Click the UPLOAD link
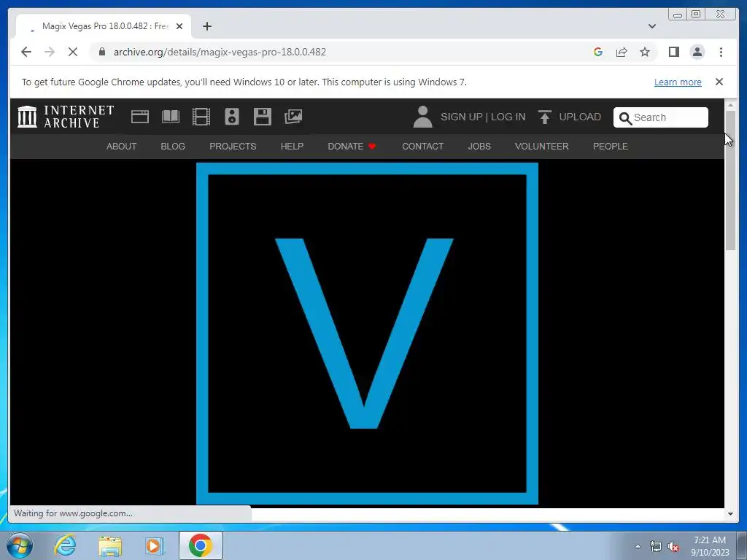Image resolution: width=747 pixels, height=560 pixels. pos(580,117)
